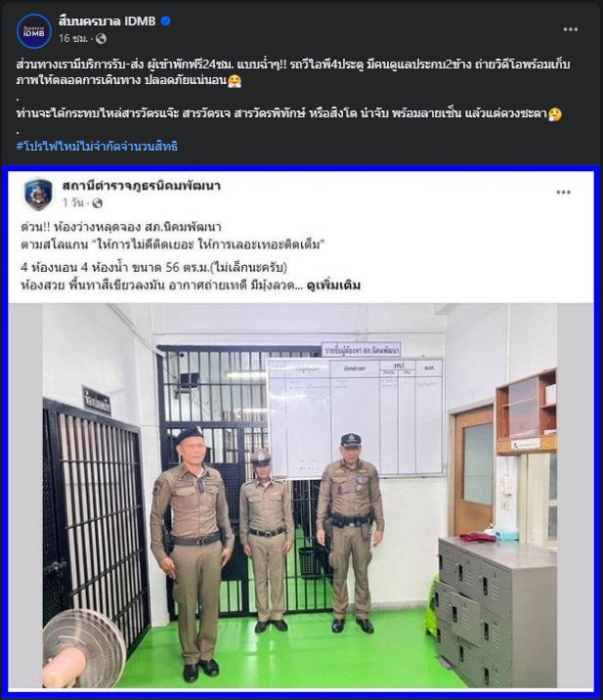Open three-dot menu of the shared post
The image size is (603, 700).
tap(563, 193)
